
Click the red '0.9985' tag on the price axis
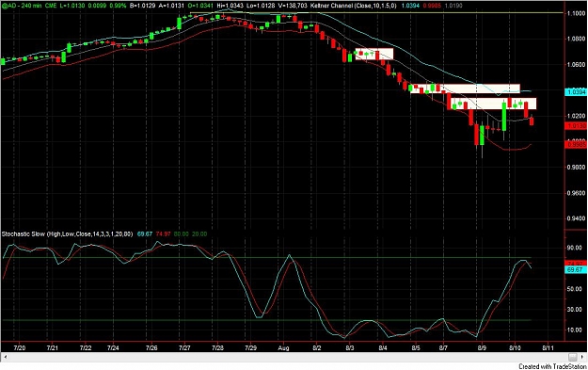(576, 144)
